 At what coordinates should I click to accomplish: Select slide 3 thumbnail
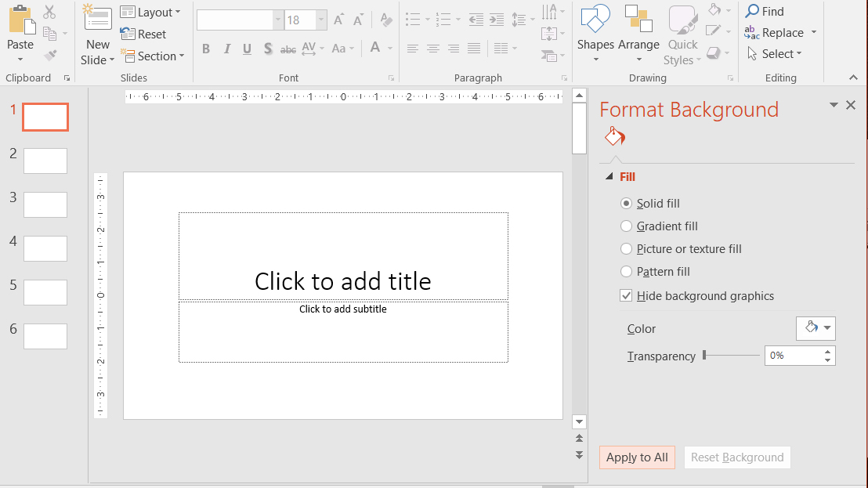click(x=45, y=204)
